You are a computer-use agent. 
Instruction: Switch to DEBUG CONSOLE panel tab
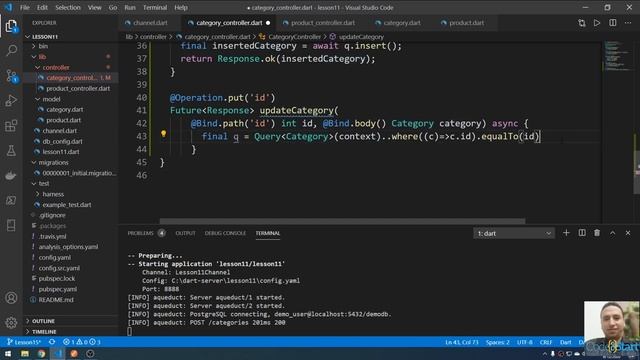pos(225,233)
